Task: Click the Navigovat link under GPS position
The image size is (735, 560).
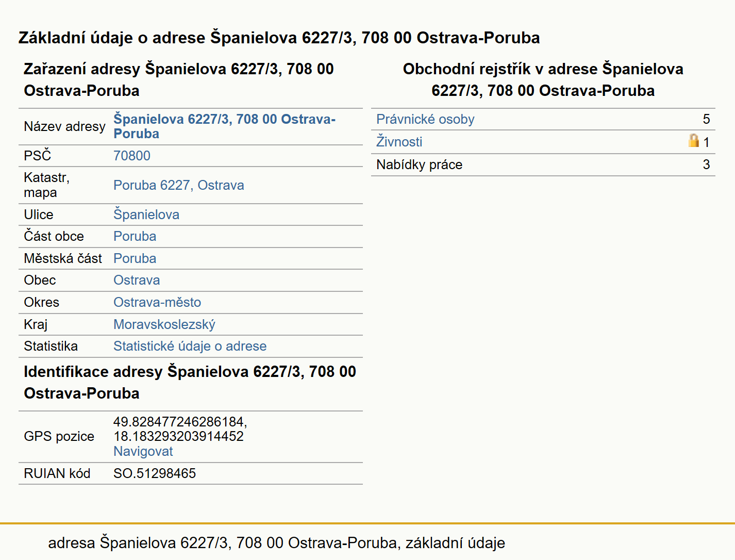Action: click(x=143, y=451)
